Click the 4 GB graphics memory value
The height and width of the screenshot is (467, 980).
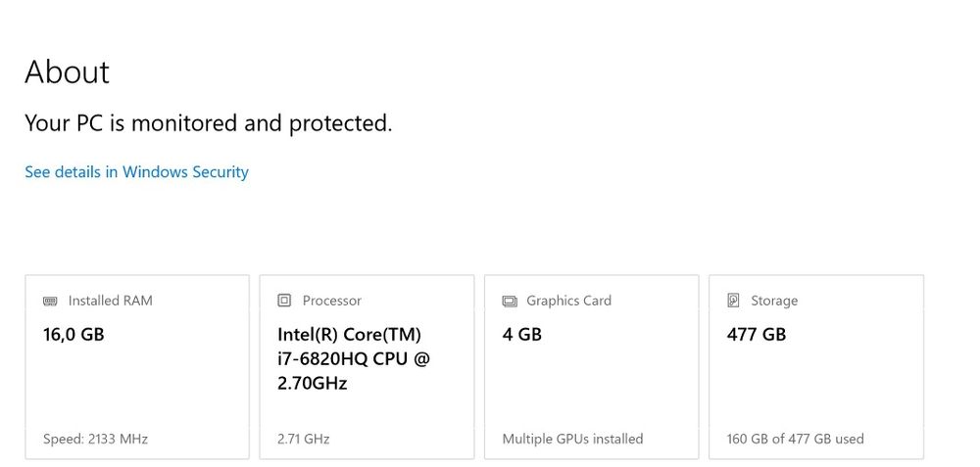point(521,335)
